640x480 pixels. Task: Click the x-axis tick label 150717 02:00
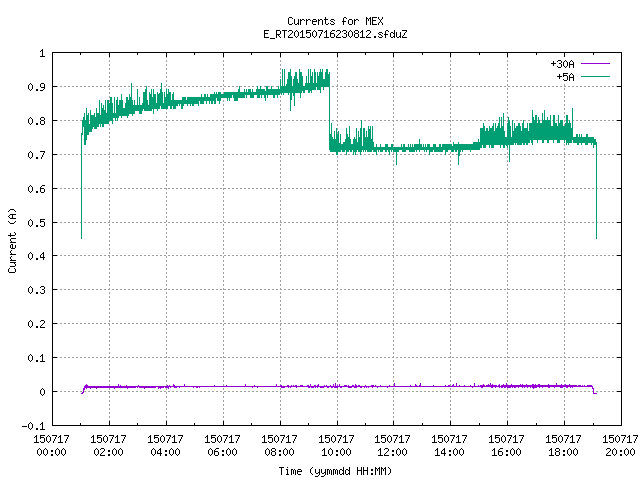tap(109, 446)
